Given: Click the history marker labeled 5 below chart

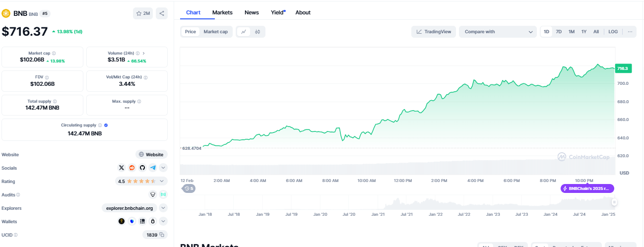Looking at the screenshot, I should click(x=189, y=188).
